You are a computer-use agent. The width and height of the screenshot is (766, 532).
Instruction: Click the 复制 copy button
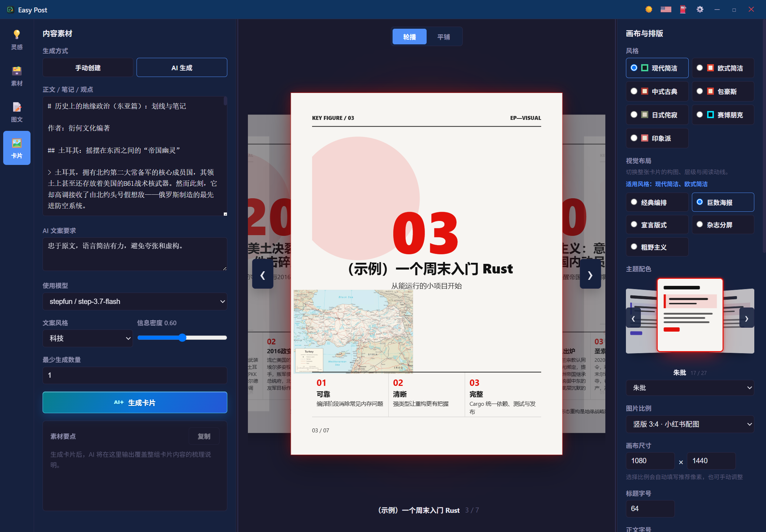(204, 436)
